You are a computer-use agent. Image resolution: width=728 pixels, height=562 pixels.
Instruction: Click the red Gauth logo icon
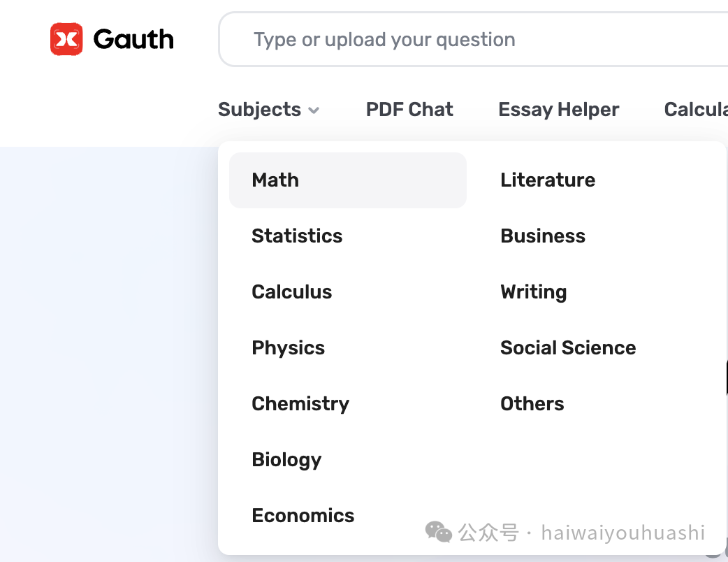66,39
